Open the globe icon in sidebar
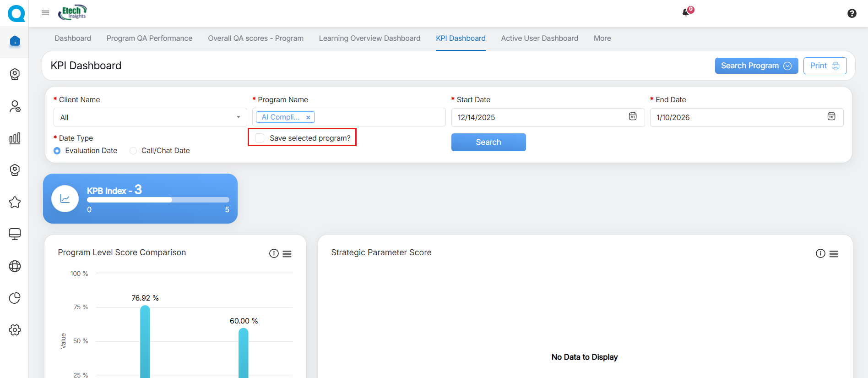The height and width of the screenshot is (378, 868). point(15,266)
